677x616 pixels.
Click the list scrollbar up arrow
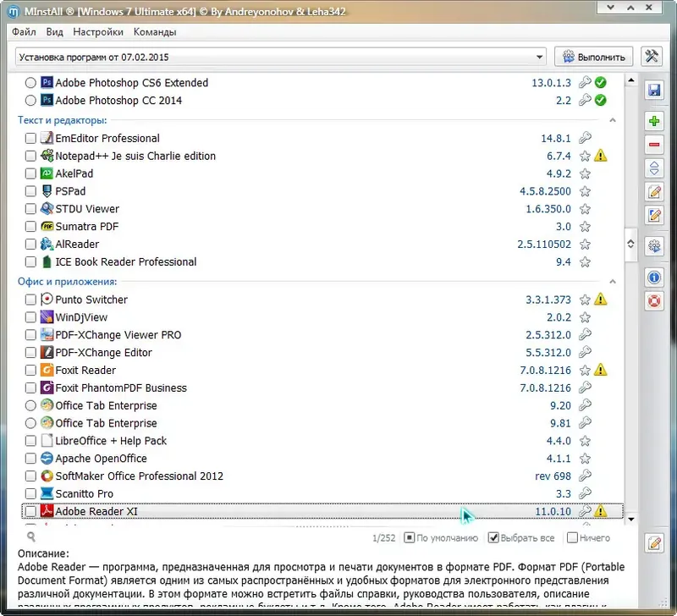[630, 80]
